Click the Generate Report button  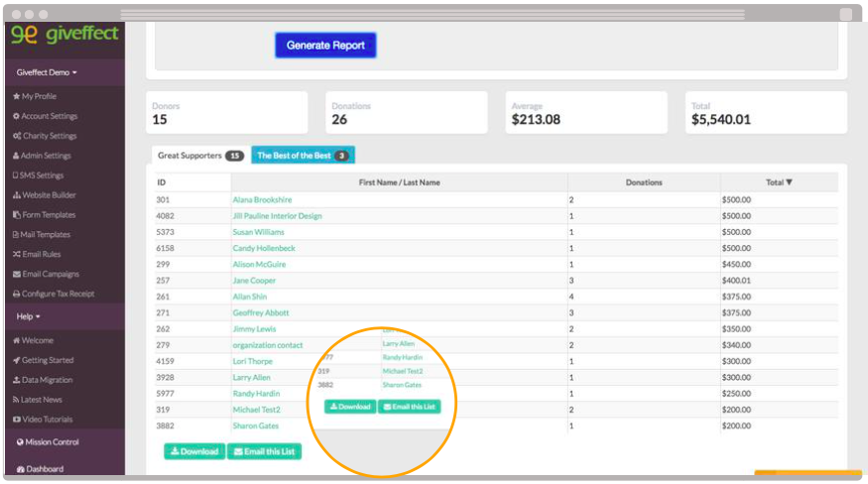[x=325, y=46]
